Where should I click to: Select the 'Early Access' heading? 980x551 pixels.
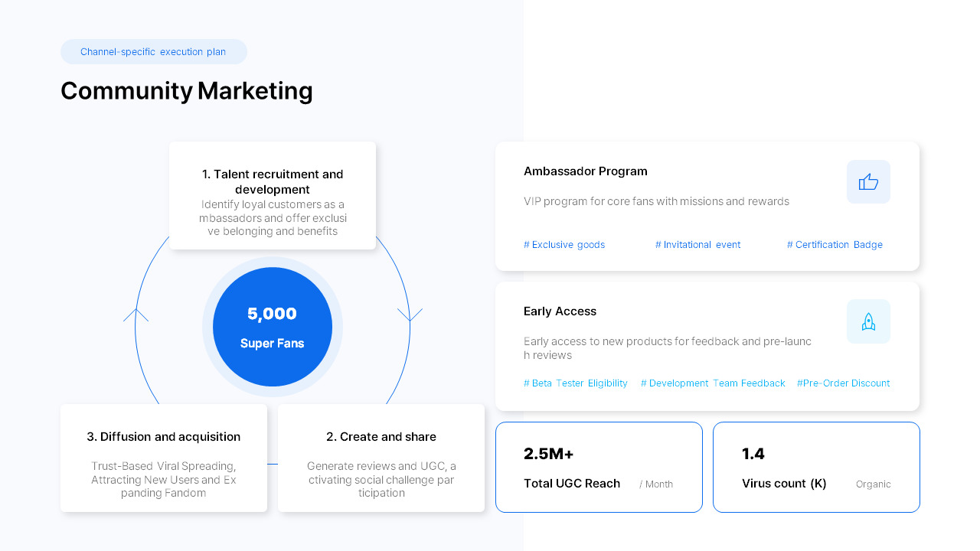click(560, 311)
